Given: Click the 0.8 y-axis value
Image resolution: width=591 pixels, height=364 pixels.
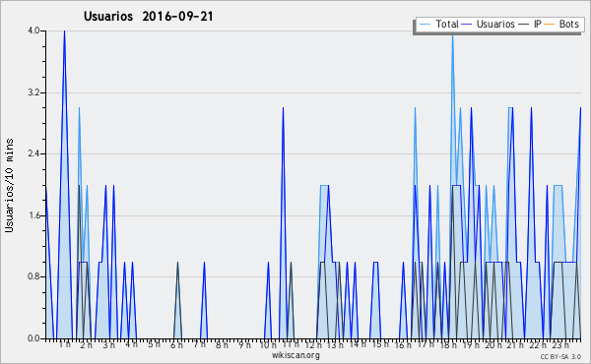Looking at the screenshot, I should 33,277.
